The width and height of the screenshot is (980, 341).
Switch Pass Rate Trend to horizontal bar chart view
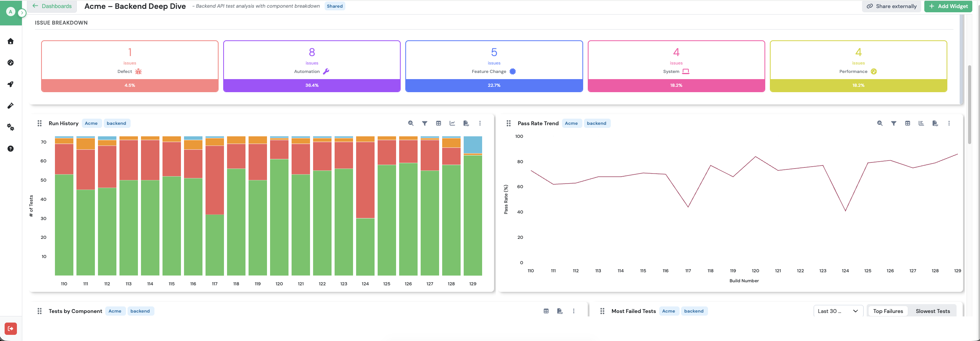[921, 123]
